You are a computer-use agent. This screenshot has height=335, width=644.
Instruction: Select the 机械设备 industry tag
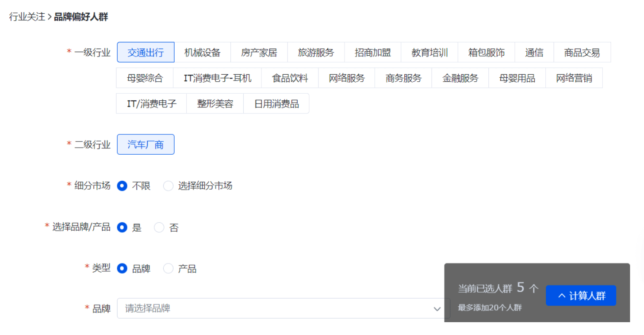pyautogui.click(x=202, y=53)
